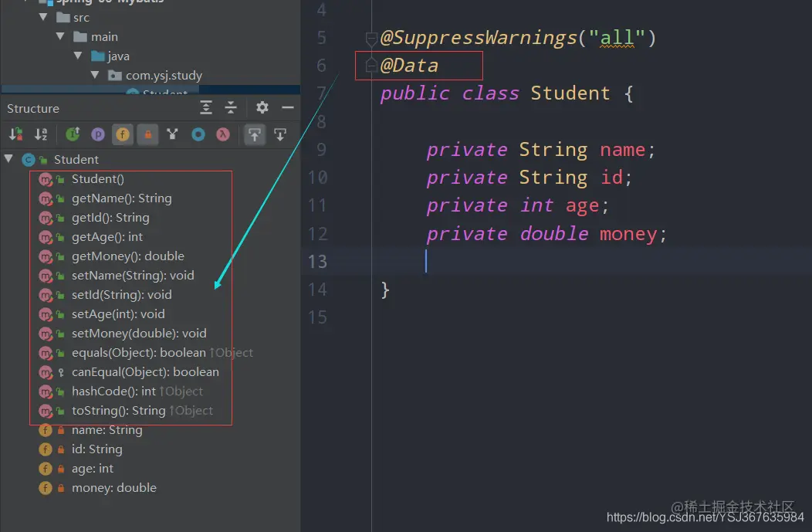The image size is (812, 532).
Task: Select getId(): String method
Action: click(110, 218)
